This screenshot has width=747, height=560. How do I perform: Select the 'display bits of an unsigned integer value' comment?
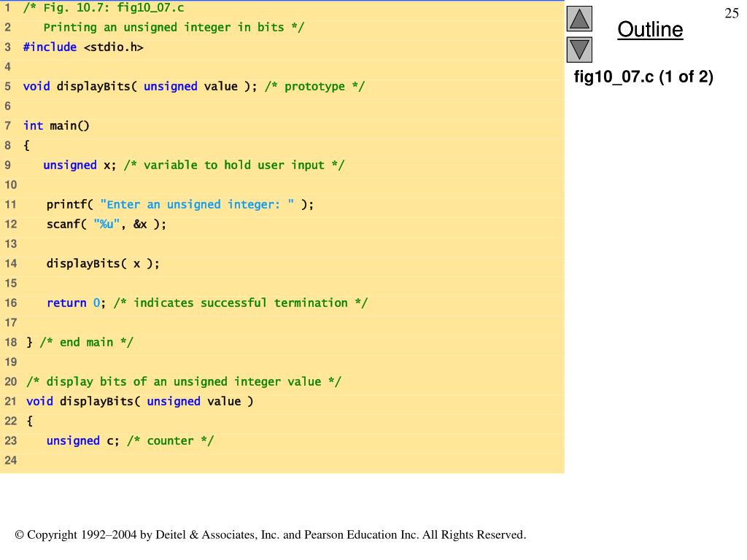pos(184,382)
